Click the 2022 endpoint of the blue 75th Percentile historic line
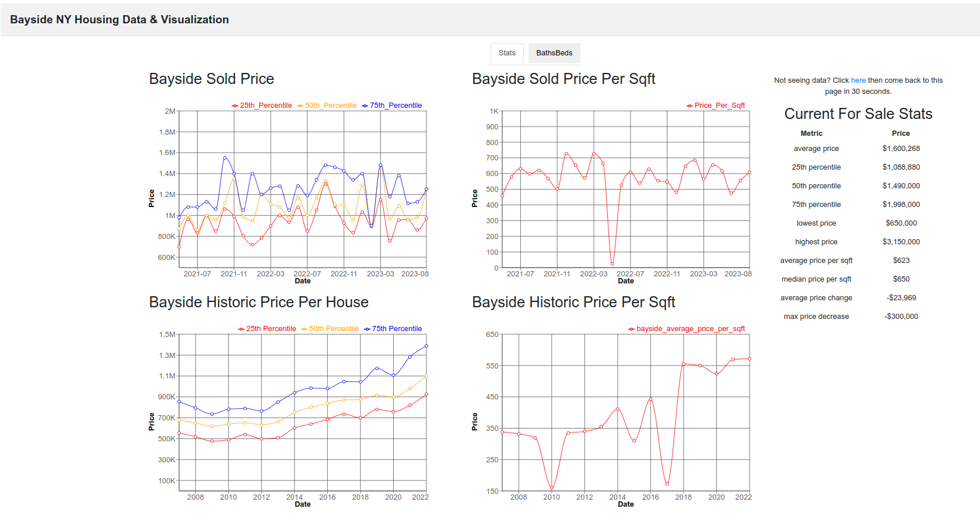Screen dimensions: 980x523 426,346
